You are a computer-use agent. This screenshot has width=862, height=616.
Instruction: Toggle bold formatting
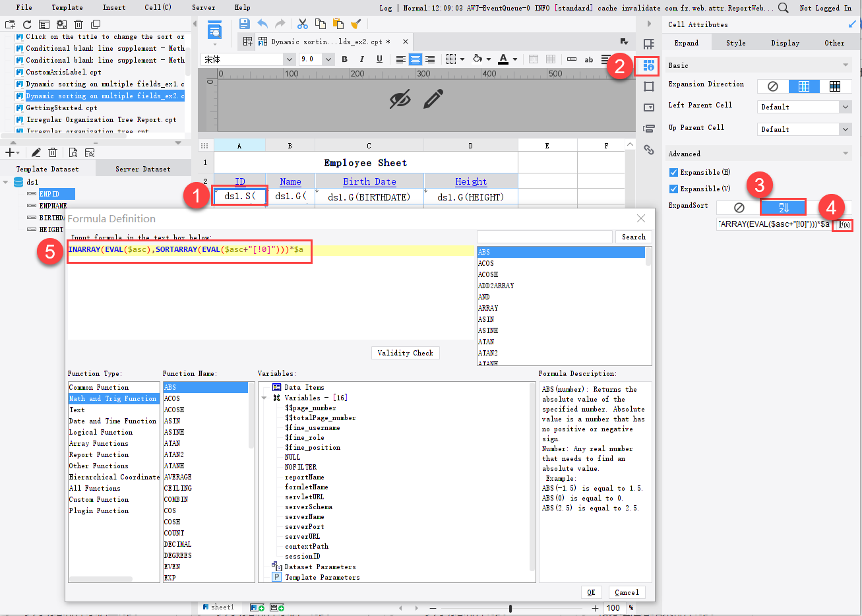click(344, 59)
